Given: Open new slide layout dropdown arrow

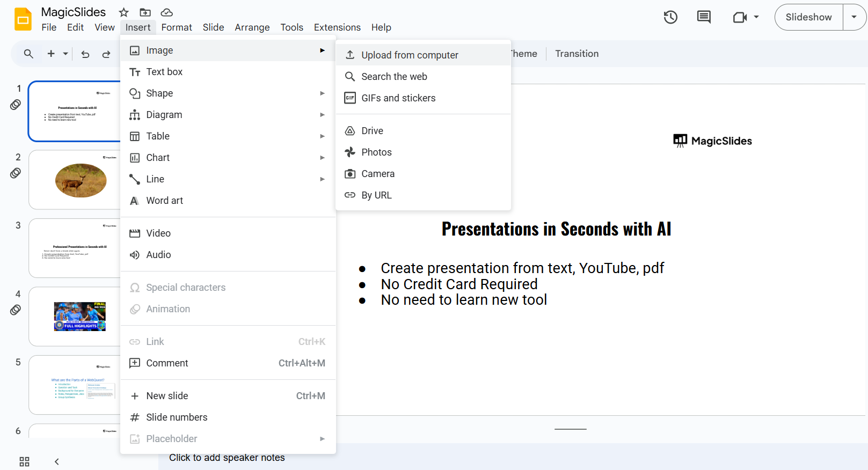Looking at the screenshot, I should 65,54.
